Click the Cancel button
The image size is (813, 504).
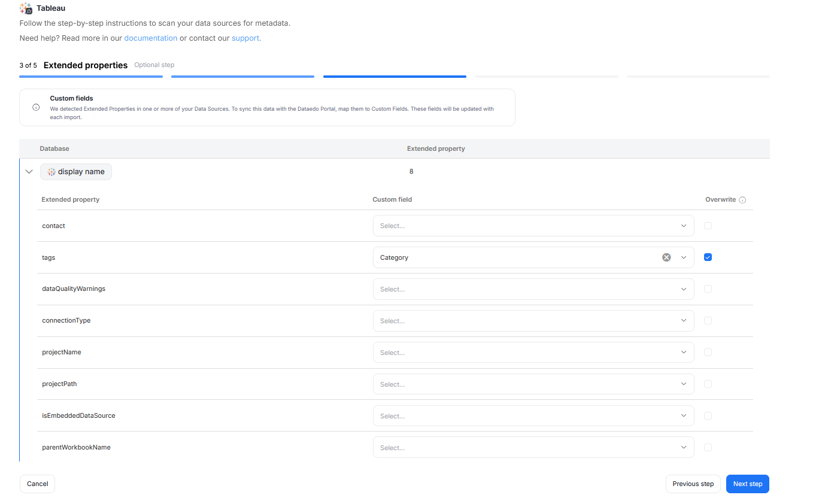click(x=37, y=484)
